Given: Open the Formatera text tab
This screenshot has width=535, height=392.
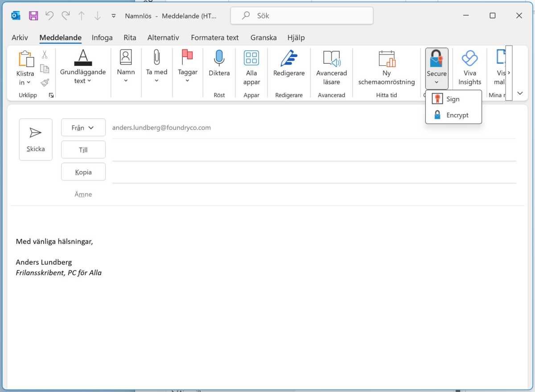Looking at the screenshot, I should pos(215,37).
